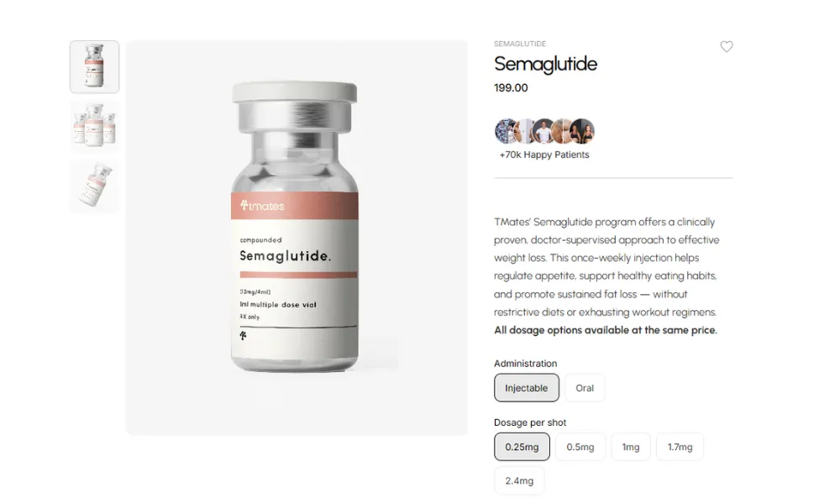840x504 pixels.
Task: Click the last Happy Patients avatar
Action: 583,131
